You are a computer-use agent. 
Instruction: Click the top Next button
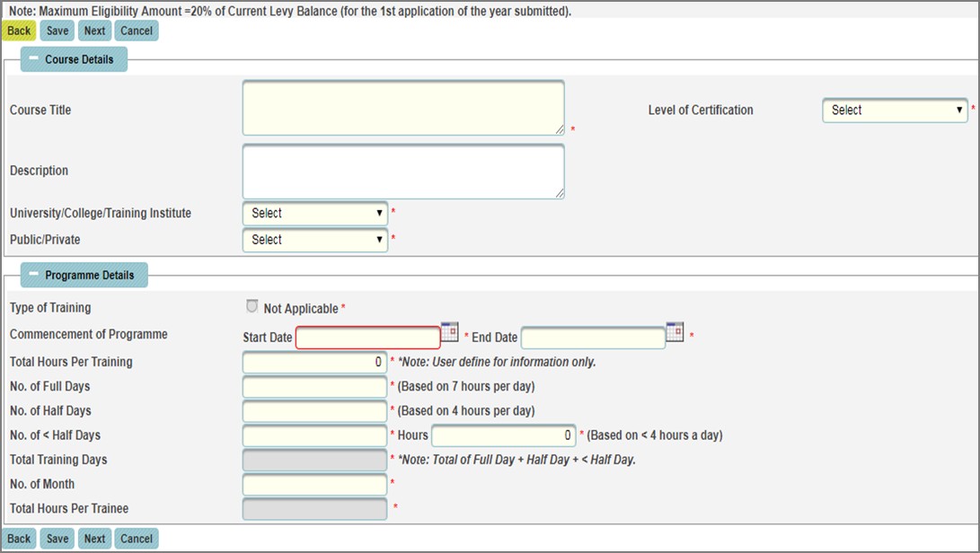click(x=94, y=31)
